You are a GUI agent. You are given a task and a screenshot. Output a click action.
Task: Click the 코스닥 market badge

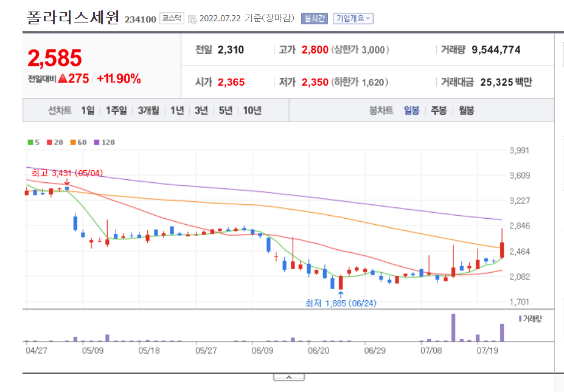click(x=172, y=18)
